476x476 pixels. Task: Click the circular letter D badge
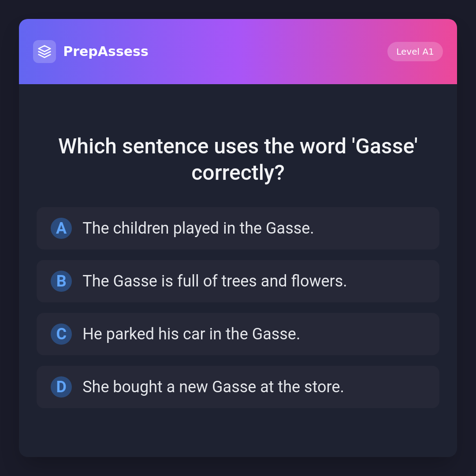(61, 387)
